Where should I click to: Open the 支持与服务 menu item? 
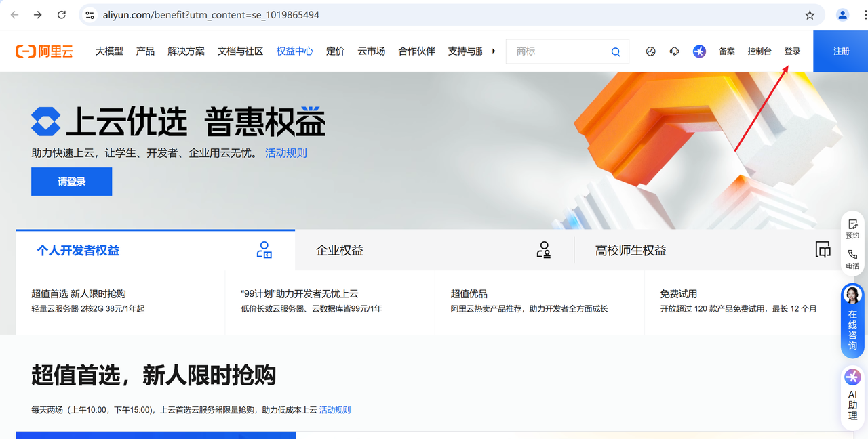(x=465, y=51)
